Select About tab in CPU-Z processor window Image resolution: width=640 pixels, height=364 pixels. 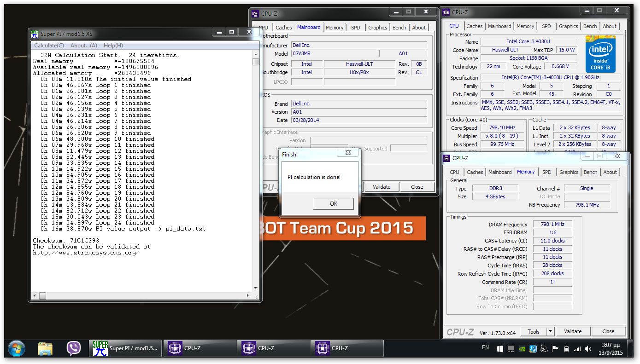coord(610,26)
